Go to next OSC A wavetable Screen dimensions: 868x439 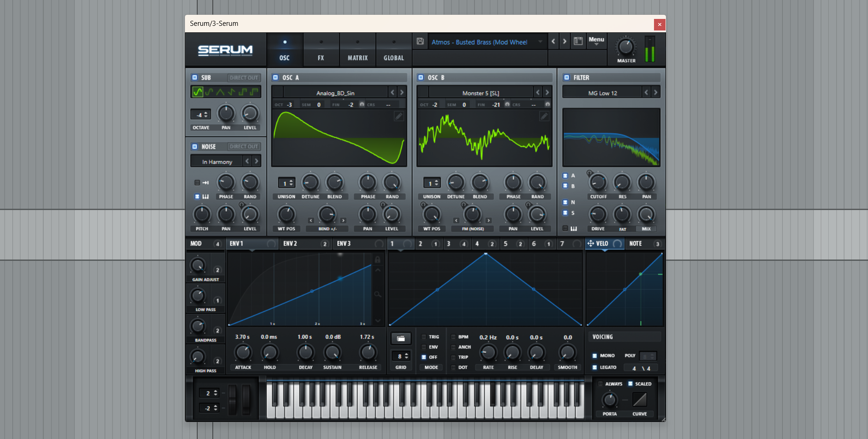402,92
